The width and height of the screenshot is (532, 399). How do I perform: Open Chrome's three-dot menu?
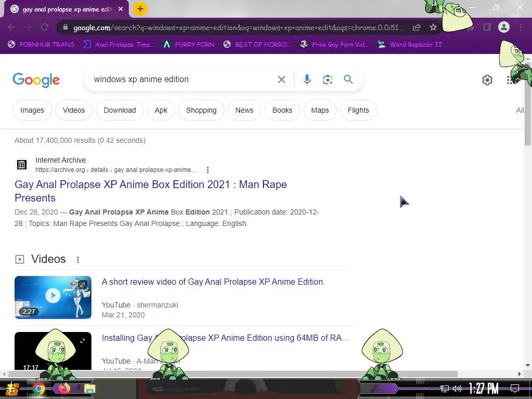pos(521,27)
